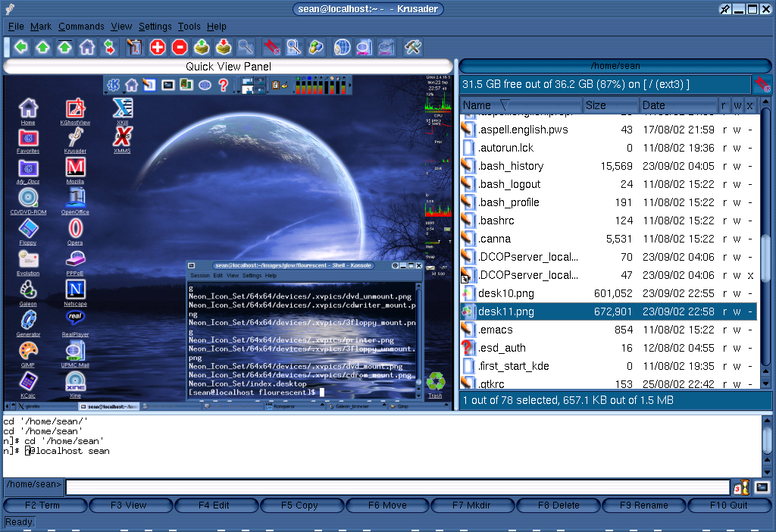This screenshot has height=532, width=776.
Task: Select the .bashrc file
Action: [x=609, y=221]
